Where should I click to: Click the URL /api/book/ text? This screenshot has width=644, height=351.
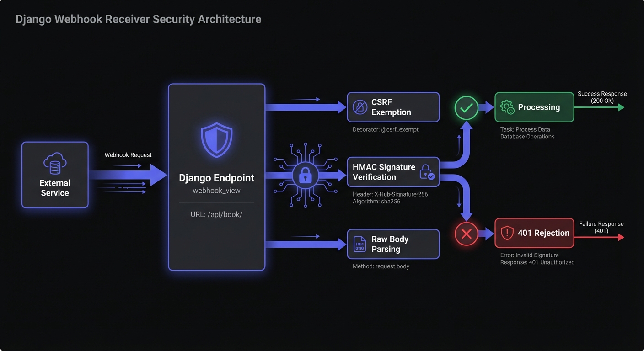tap(216, 214)
